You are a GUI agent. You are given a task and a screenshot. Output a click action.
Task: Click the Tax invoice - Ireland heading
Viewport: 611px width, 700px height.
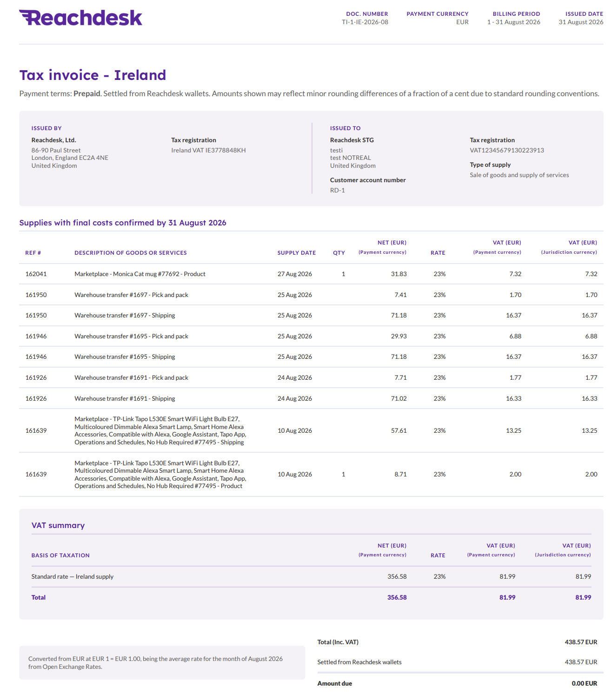(93, 75)
